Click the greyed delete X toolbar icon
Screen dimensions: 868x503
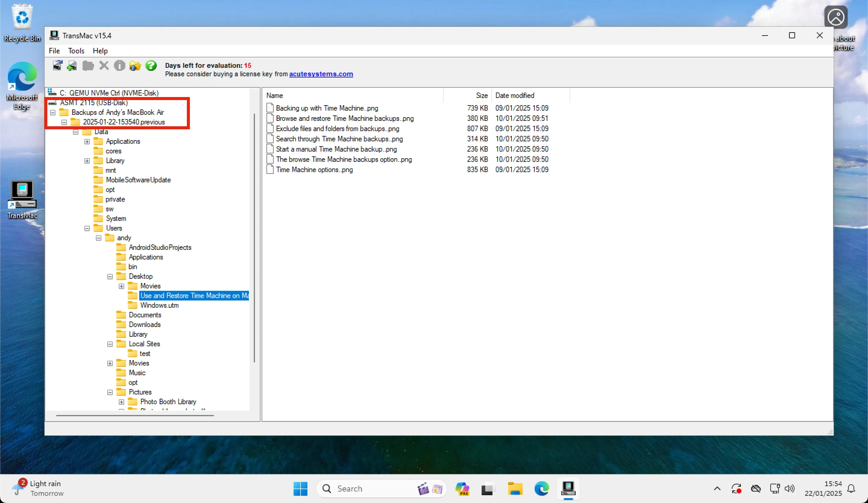tap(104, 65)
